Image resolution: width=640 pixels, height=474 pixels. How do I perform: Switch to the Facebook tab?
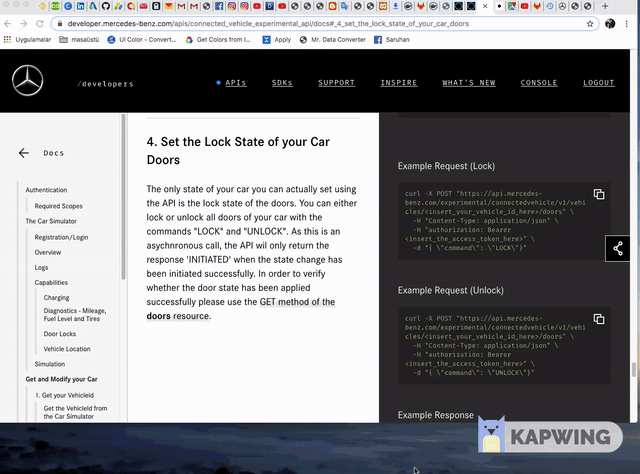coord(219,6)
